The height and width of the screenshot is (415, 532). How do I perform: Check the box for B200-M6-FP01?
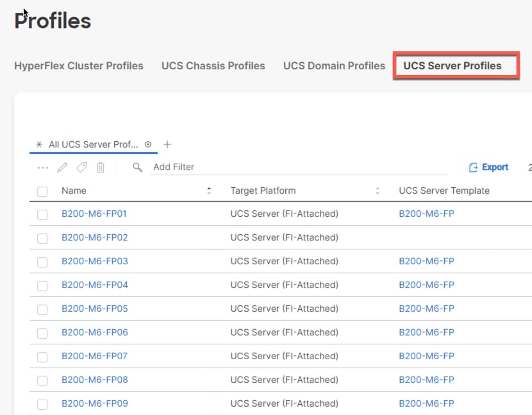pyautogui.click(x=42, y=215)
